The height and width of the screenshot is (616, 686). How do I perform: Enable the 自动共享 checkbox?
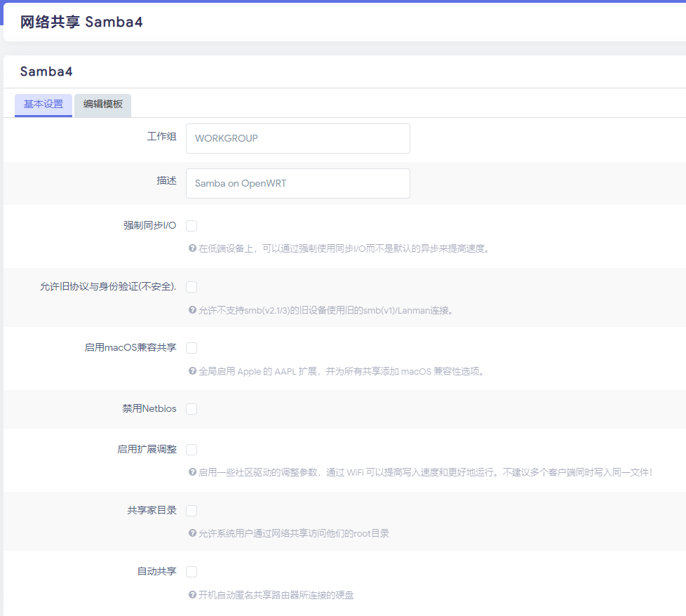point(191,571)
